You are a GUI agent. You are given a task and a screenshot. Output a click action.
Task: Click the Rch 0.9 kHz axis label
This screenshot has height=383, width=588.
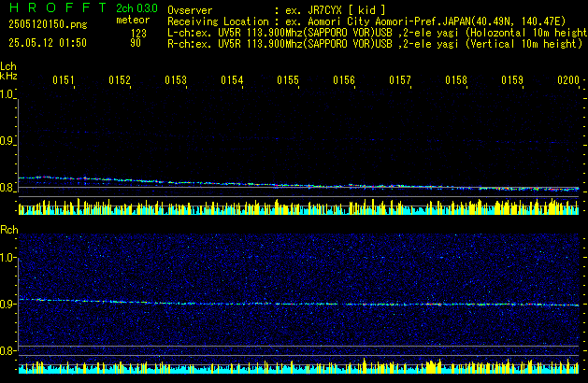point(7,304)
